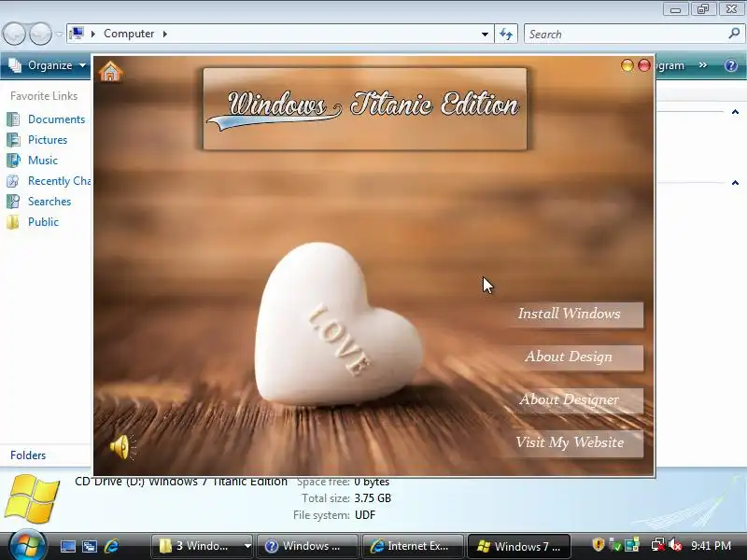Open Music in Favorite Links
The height and width of the screenshot is (560, 747).
pos(43,161)
